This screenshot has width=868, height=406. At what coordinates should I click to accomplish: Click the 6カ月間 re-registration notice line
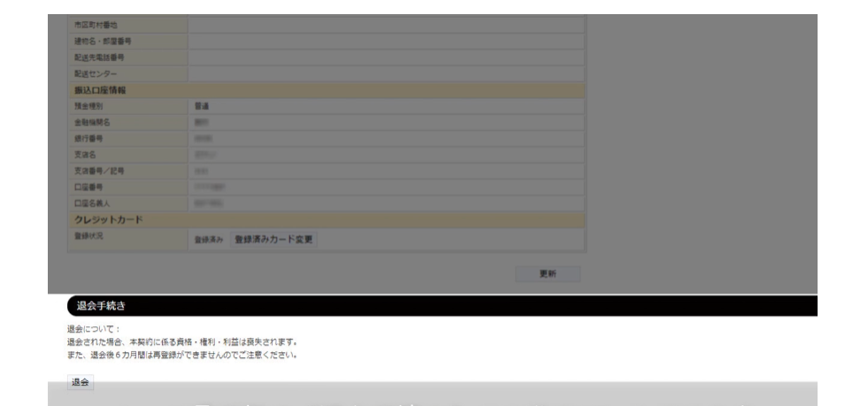(x=182, y=355)
